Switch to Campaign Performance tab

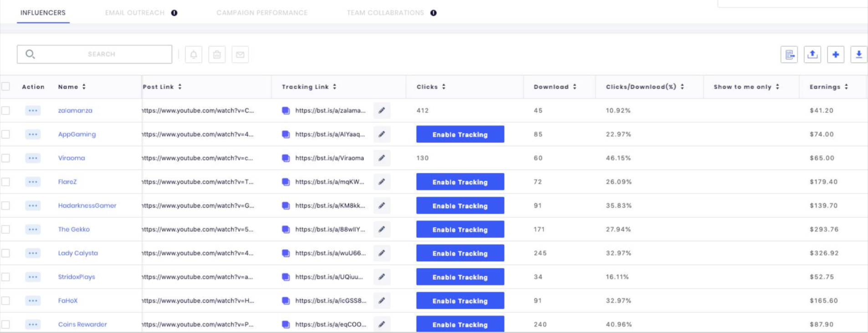point(262,13)
